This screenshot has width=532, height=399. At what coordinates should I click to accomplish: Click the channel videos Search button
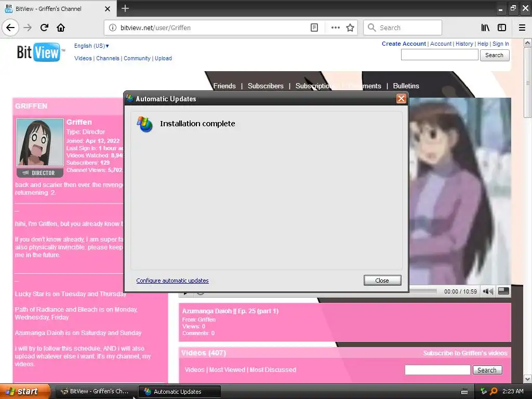(x=487, y=370)
